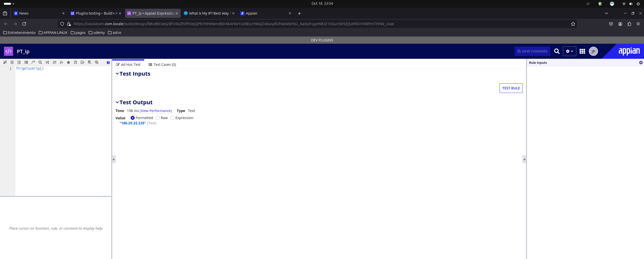Collapse the Test Inputs section
This screenshot has width=644, height=259.
[117, 74]
